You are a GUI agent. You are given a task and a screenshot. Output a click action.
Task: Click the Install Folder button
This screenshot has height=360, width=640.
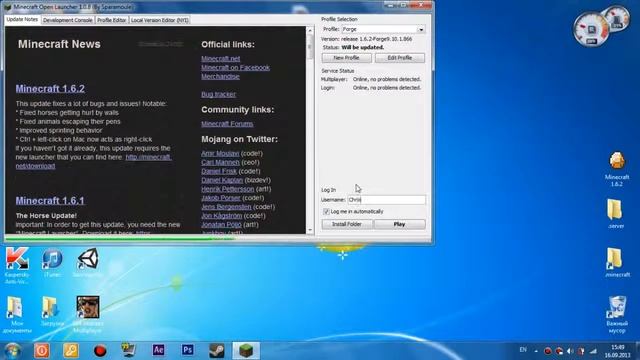[347, 224]
